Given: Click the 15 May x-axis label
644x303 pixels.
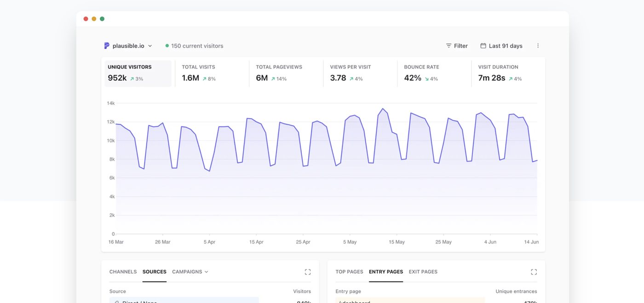Looking at the screenshot, I should coord(397,242).
